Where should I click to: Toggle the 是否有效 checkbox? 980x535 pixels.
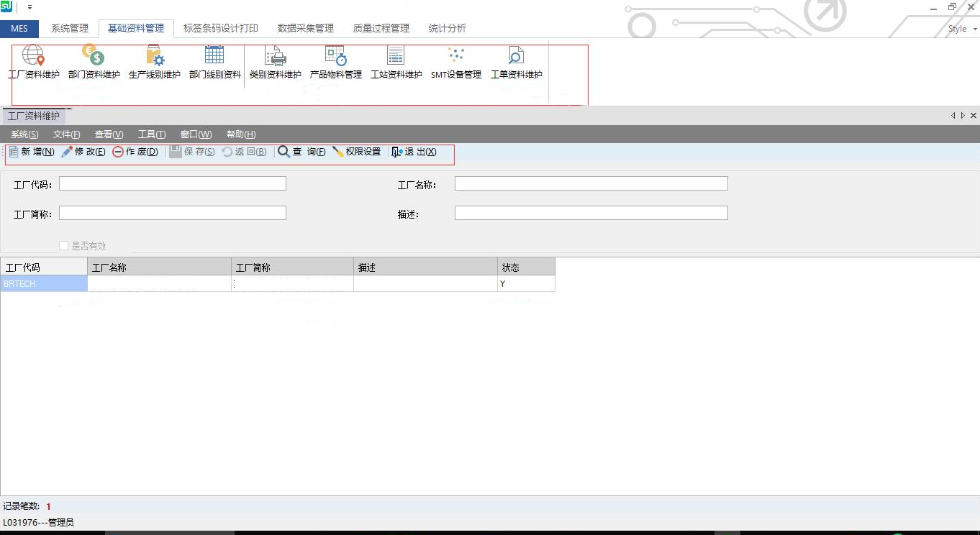(64, 246)
